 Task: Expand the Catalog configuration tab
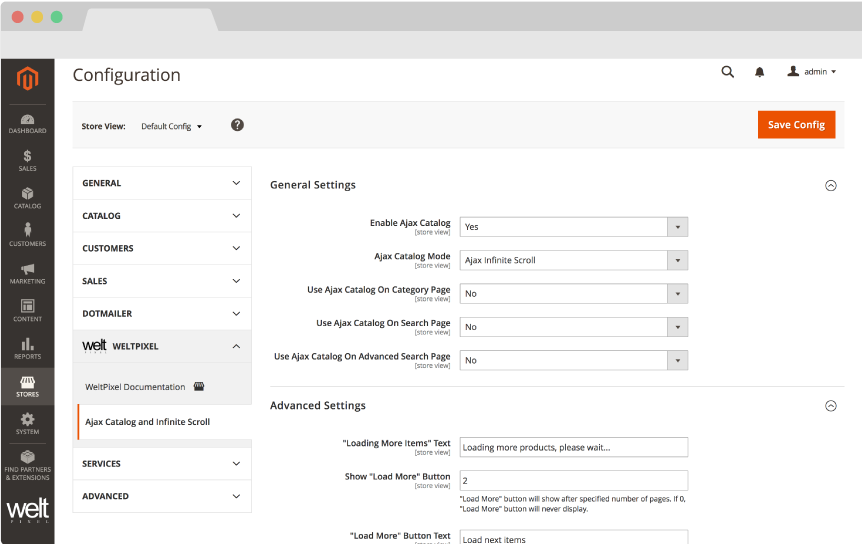pos(162,216)
